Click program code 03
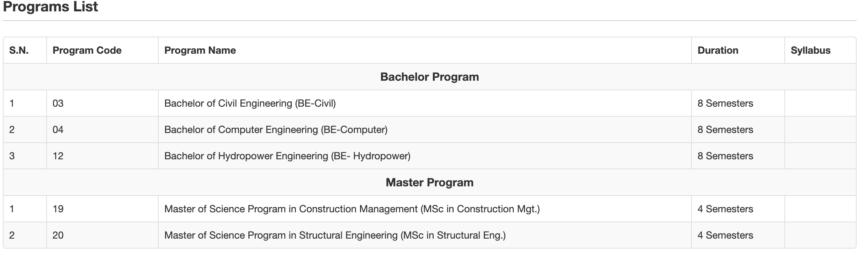Image resolution: width=868 pixels, height=266 pixels. click(x=58, y=103)
